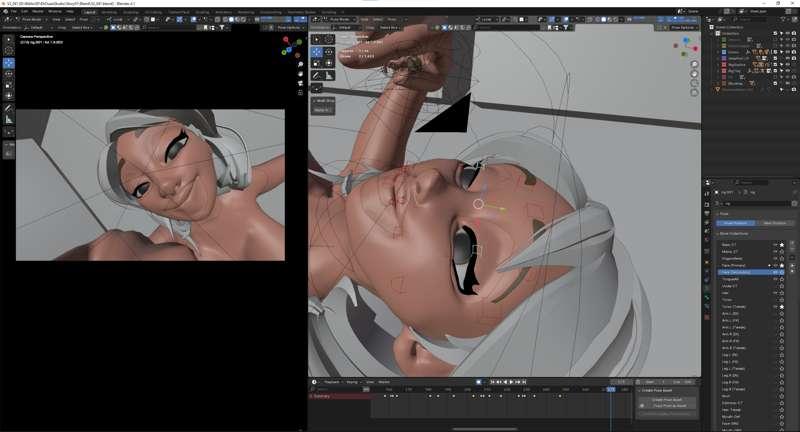The width and height of the screenshot is (800, 432).
Task: Open Marker menu in timeline header
Action: pyautogui.click(x=384, y=382)
